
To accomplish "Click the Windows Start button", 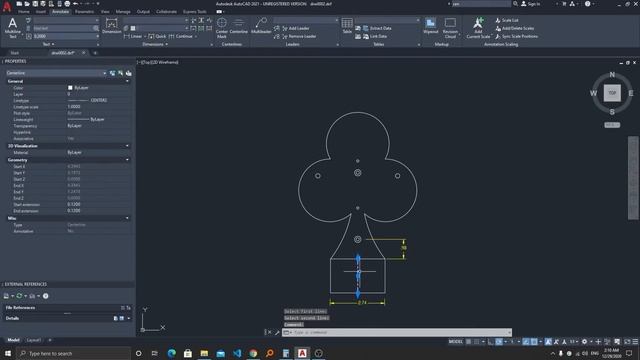I will coord(8,353).
